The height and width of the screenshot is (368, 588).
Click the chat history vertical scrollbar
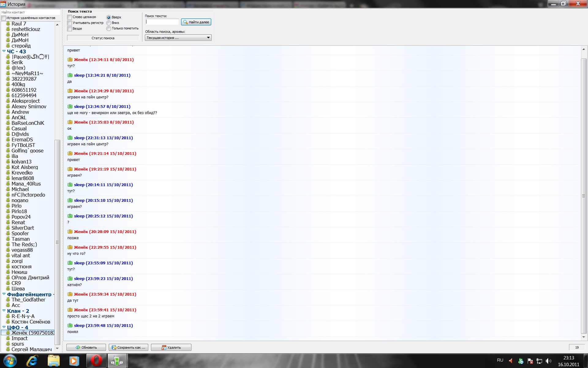(x=584, y=196)
